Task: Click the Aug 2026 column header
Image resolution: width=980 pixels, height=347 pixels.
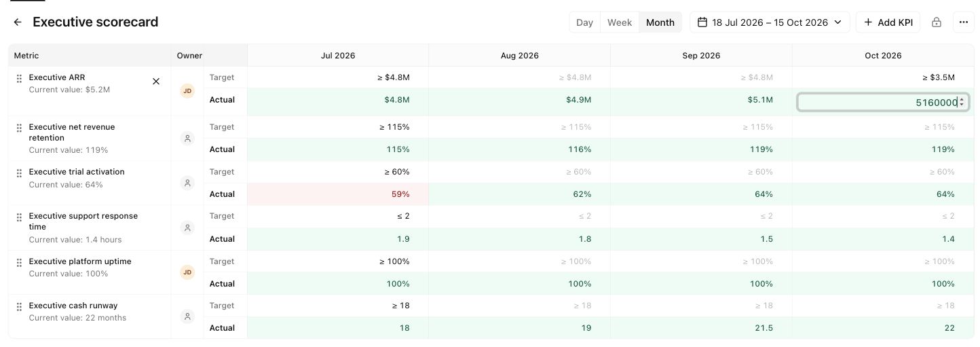Action: (x=520, y=56)
